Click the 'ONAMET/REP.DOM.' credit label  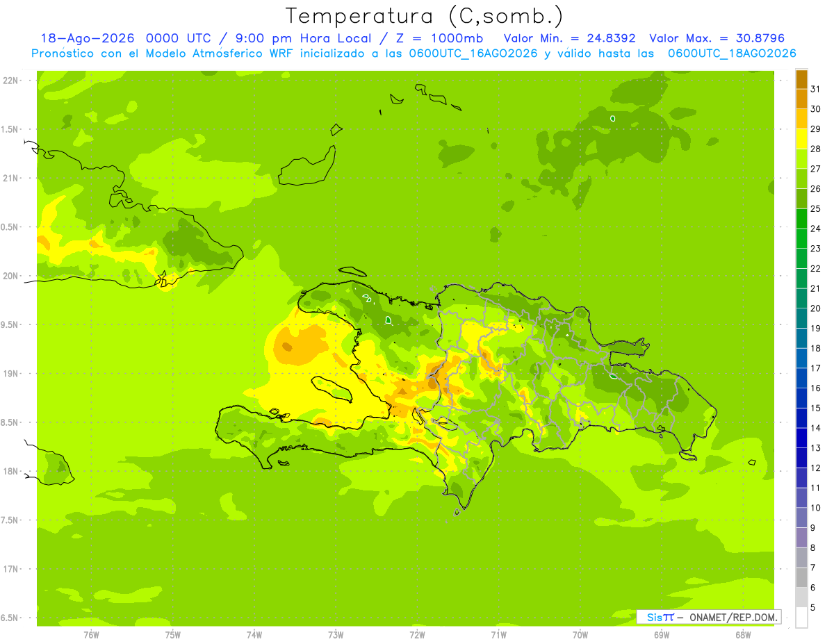733,617
